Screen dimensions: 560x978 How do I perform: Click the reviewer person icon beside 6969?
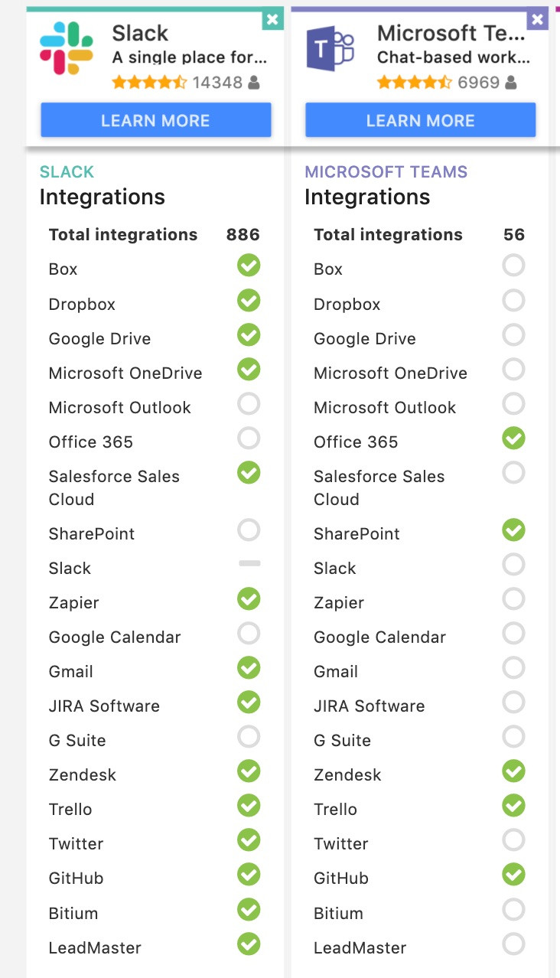click(511, 83)
